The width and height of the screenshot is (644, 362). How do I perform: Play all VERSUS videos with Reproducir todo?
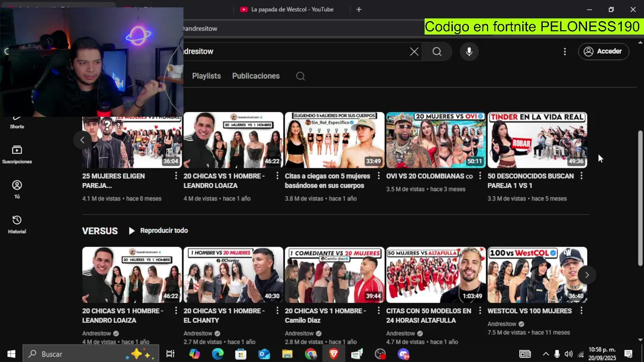coord(158,231)
